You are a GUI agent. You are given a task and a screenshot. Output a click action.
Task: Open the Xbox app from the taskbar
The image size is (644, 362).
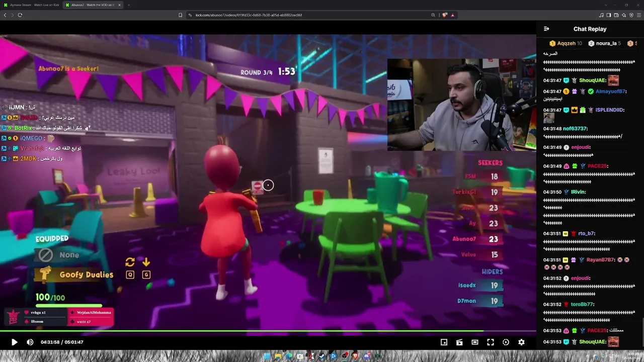378,356
